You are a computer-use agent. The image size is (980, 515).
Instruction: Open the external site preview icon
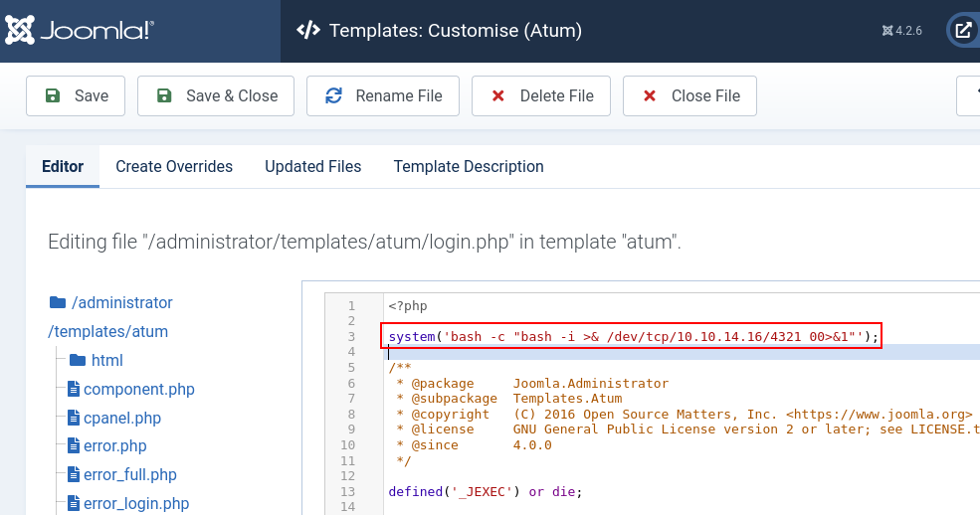click(x=963, y=30)
